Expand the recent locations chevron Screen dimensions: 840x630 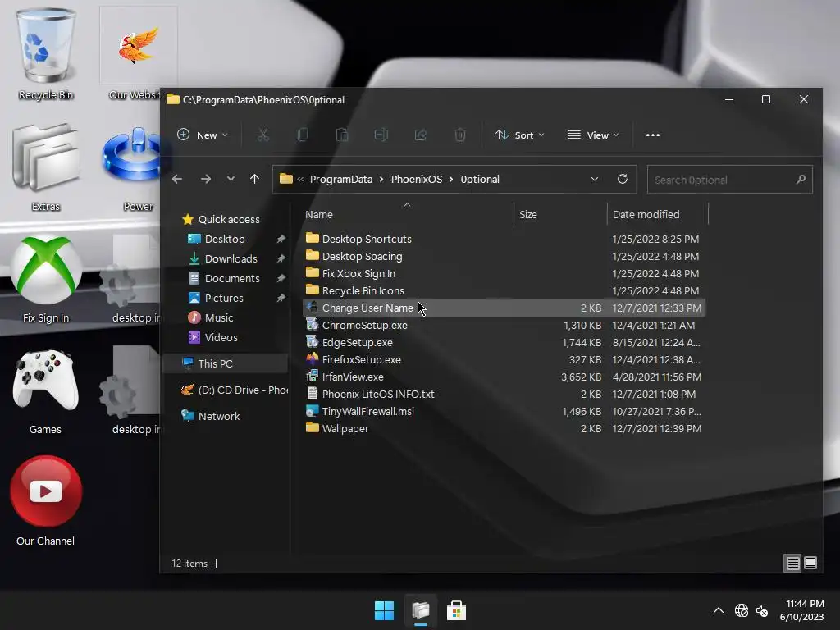(x=231, y=179)
